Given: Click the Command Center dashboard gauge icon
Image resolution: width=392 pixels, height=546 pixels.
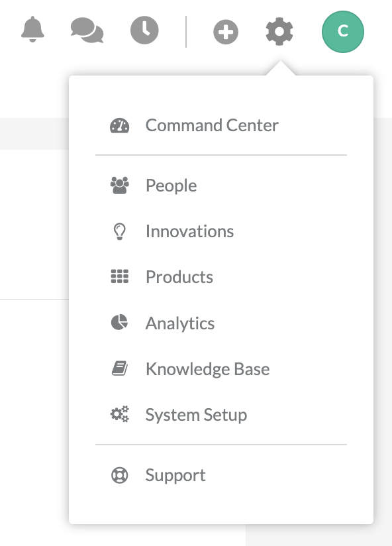Looking at the screenshot, I should tap(120, 126).
